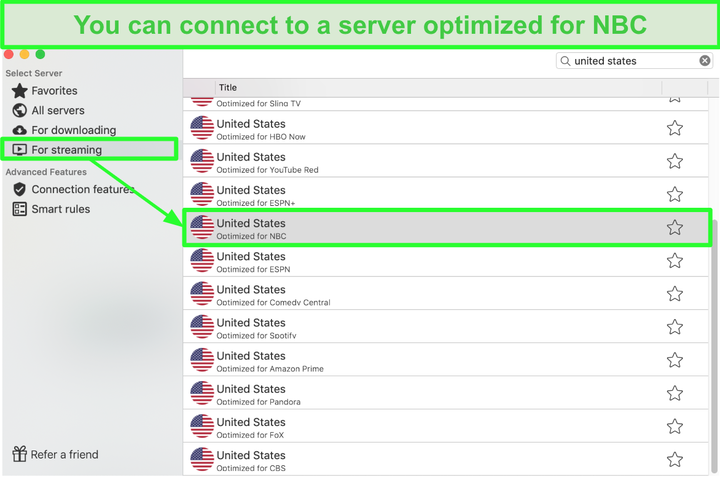
Task: Click the server list vertical scrollbar
Action: [714, 347]
